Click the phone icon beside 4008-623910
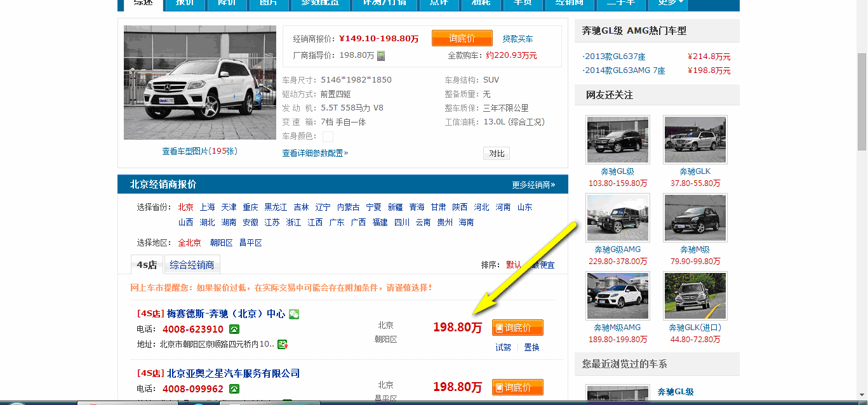This screenshot has width=868, height=405. (234, 329)
